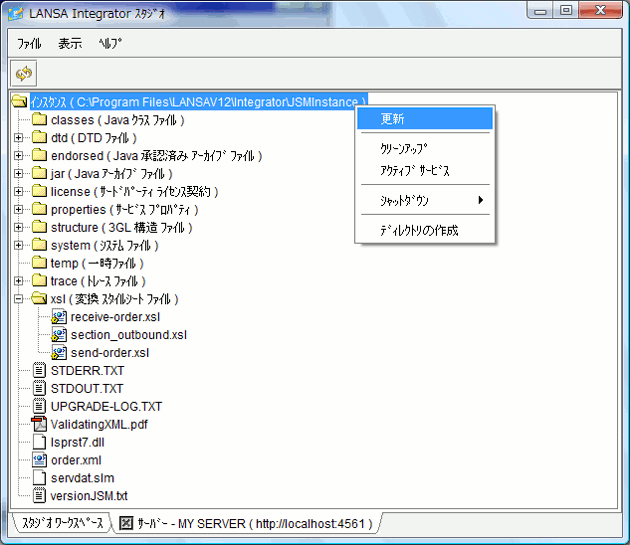Select the receive-order.xsl file name
Image resolution: width=630 pixels, height=545 pixels.
[x=115, y=317]
